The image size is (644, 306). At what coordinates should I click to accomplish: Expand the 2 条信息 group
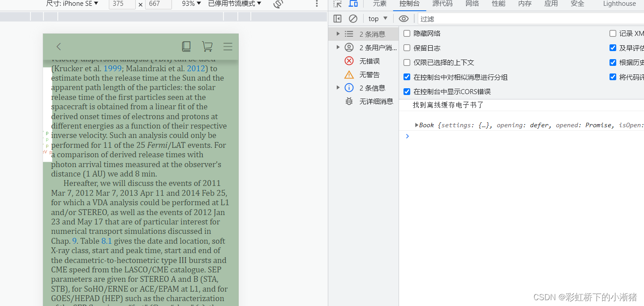338,88
